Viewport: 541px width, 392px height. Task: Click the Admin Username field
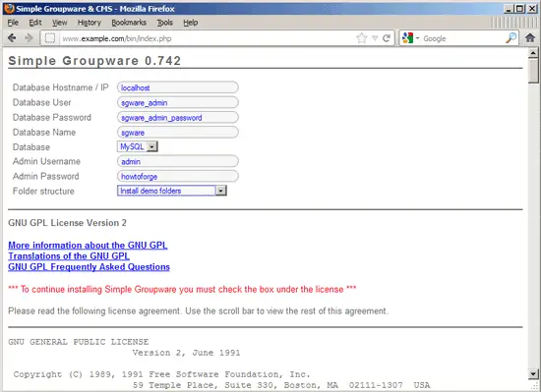[x=178, y=161]
